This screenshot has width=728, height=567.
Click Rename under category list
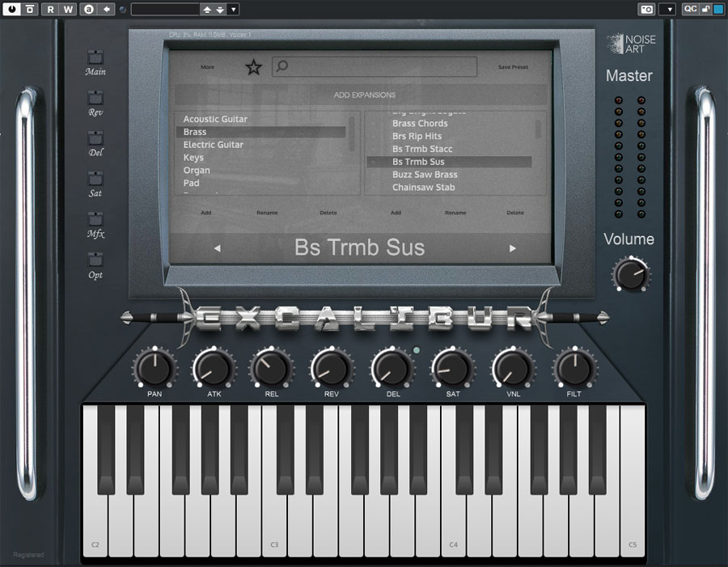[267, 213]
